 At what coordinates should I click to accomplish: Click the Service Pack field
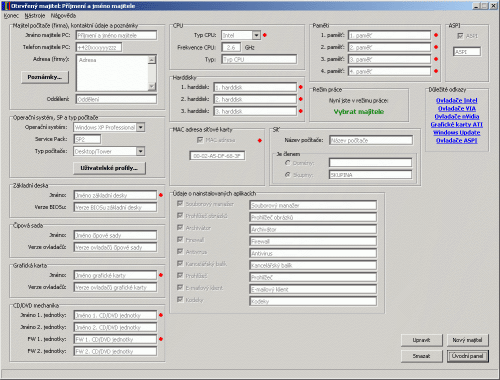[x=87, y=139]
